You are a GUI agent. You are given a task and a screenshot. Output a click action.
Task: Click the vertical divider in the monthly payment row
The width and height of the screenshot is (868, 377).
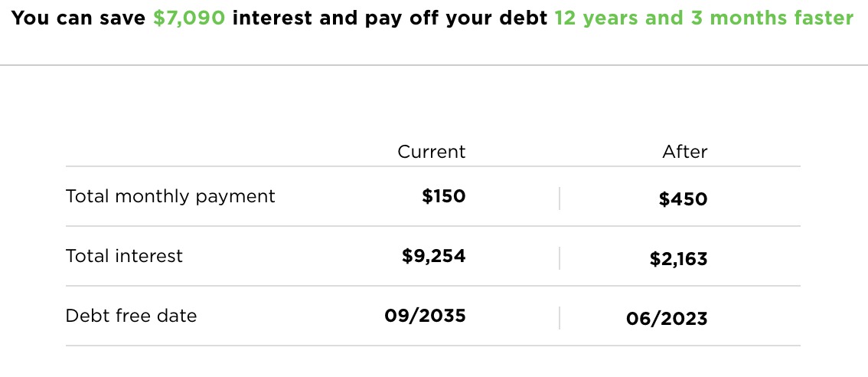coord(560,198)
